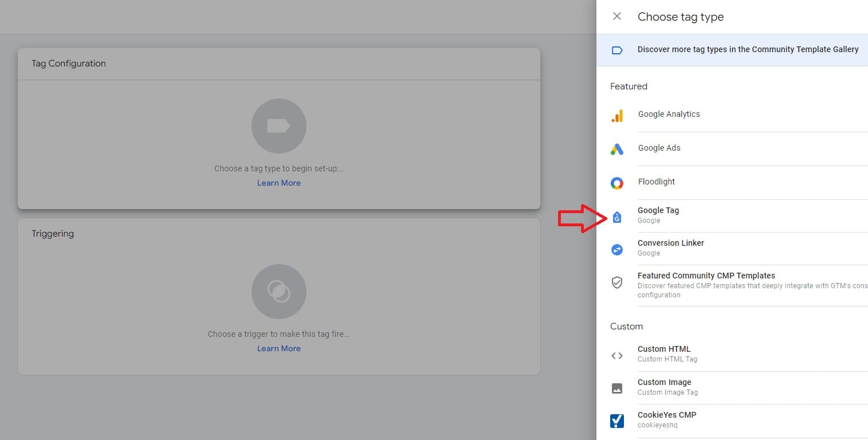868x440 pixels.
Task: Click the Custom Image picture icon
Action: coord(617,388)
